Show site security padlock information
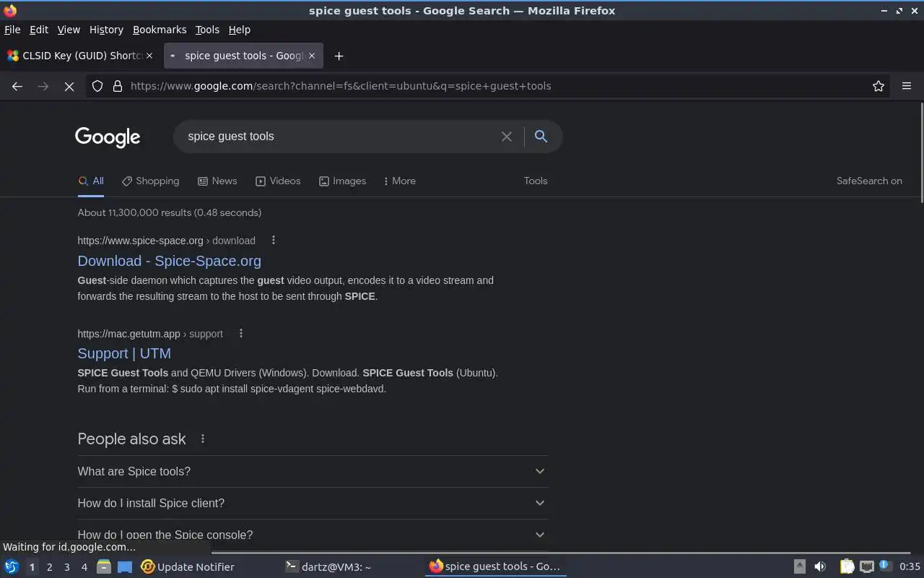 pos(118,86)
